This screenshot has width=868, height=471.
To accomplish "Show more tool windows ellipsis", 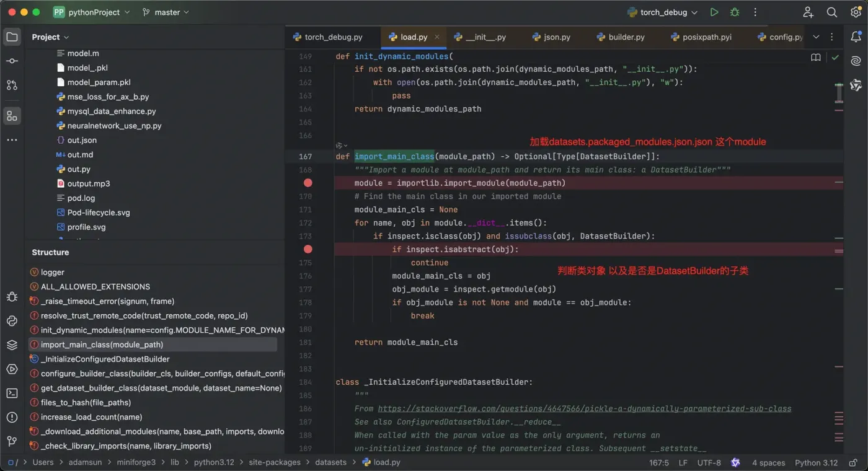I will pos(12,140).
